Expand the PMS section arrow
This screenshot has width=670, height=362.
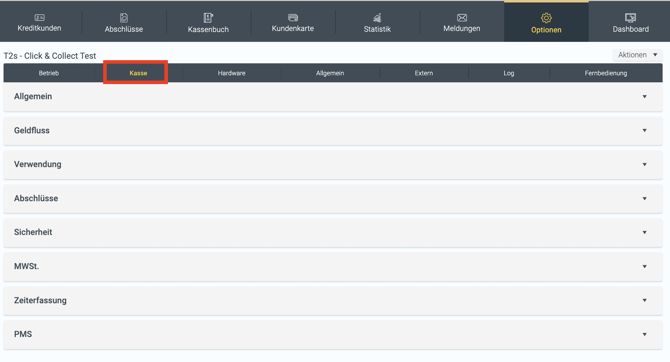tap(644, 334)
